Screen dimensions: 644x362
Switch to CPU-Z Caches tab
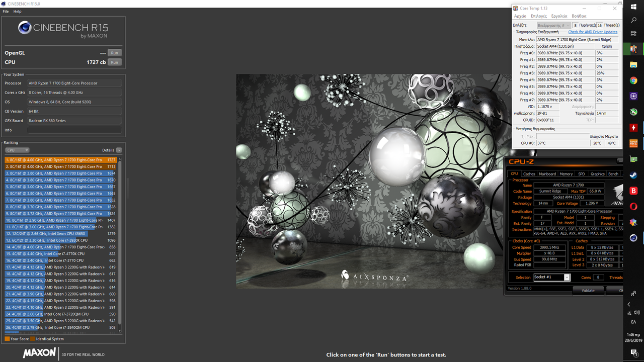529,174
